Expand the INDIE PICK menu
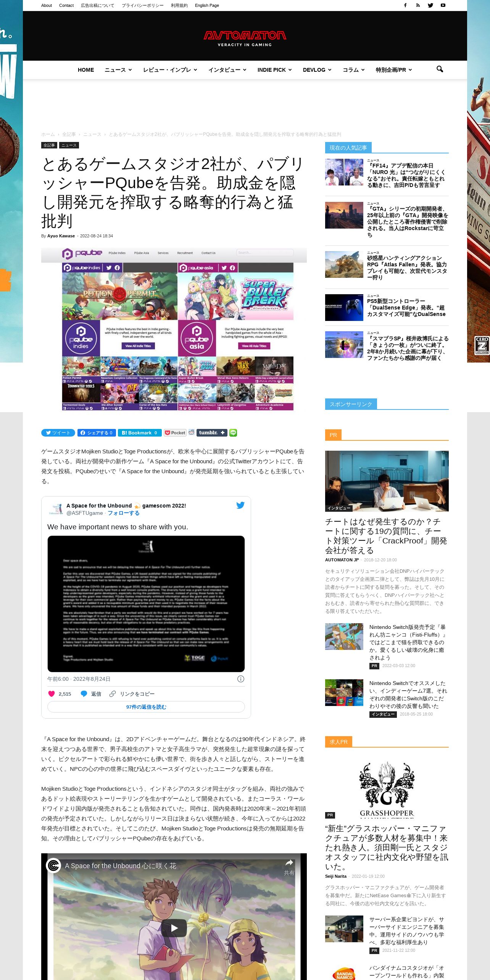The height and width of the screenshot is (980, 490). tap(275, 70)
